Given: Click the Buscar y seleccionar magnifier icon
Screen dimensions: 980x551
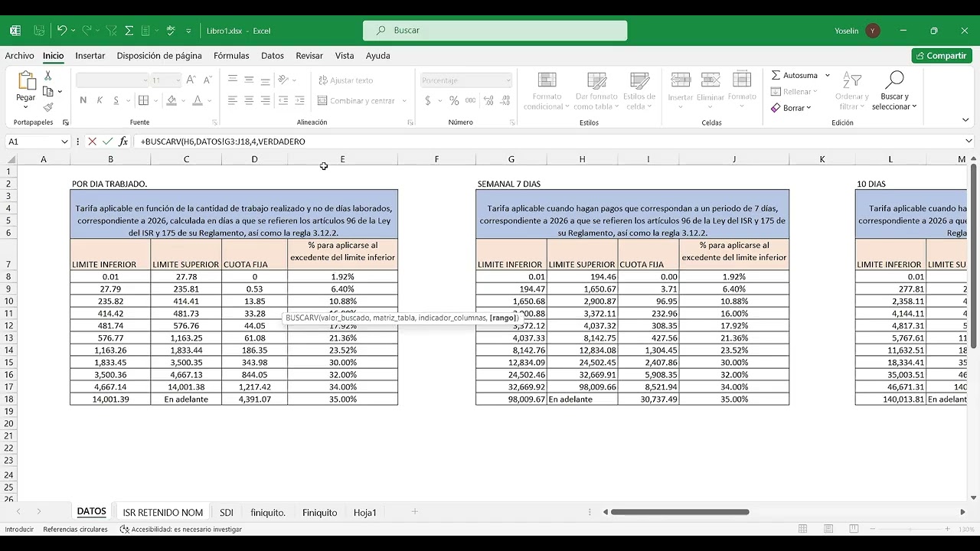Looking at the screenshot, I should click(893, 80).
